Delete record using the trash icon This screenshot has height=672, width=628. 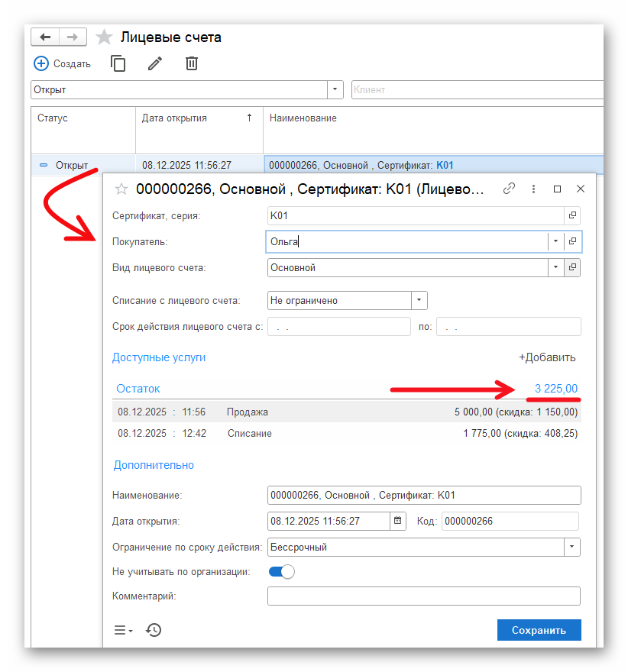tap(192, 63)
